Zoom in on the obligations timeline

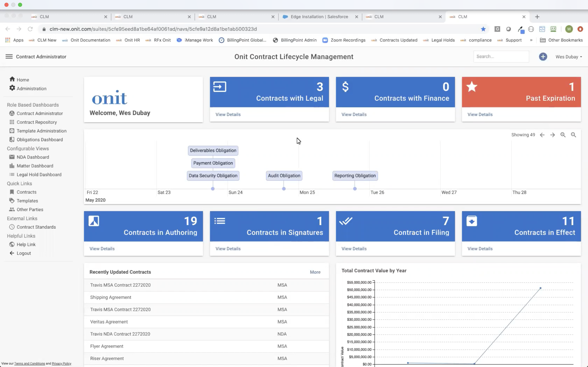point(563,135)
